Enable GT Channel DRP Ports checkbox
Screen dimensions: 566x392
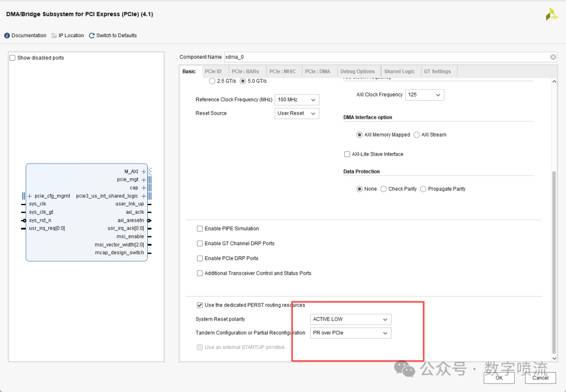(x=200, y=243)
